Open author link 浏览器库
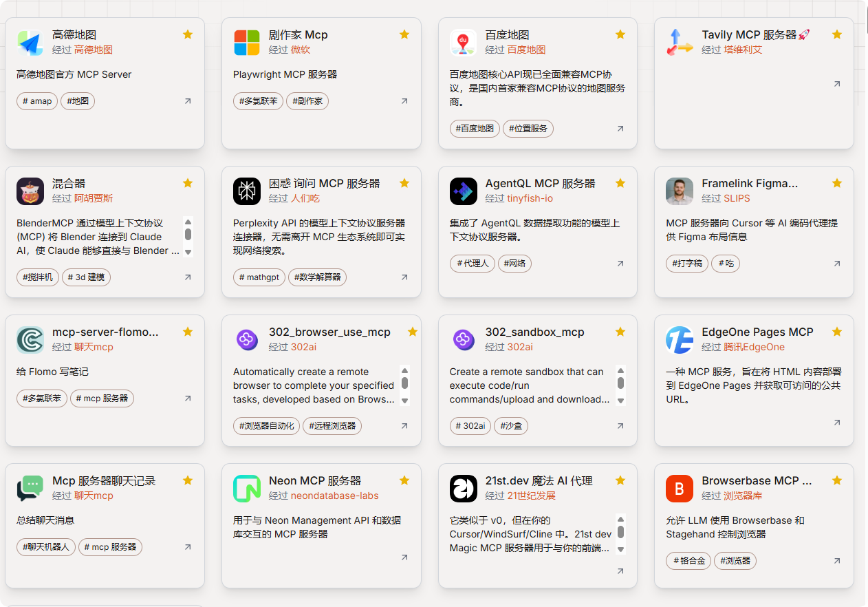The width and height of the screenshot is (868, 607). 743,496
